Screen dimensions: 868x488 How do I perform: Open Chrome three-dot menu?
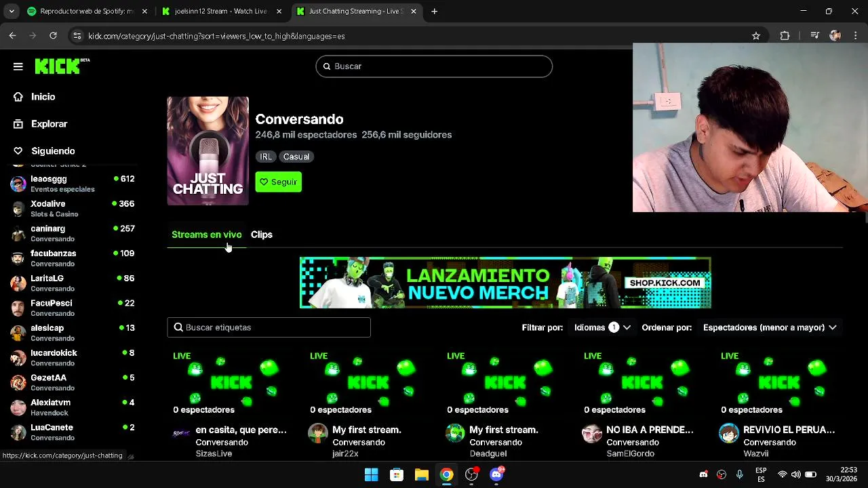855,36
